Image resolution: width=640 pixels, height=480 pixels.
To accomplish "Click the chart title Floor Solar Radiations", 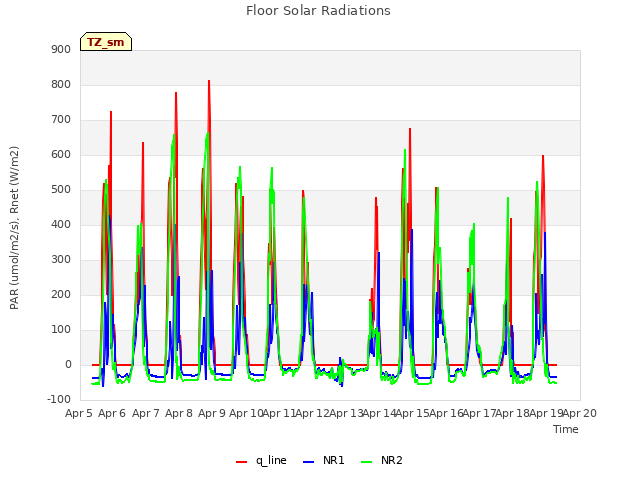I will [x=318, y=11].
